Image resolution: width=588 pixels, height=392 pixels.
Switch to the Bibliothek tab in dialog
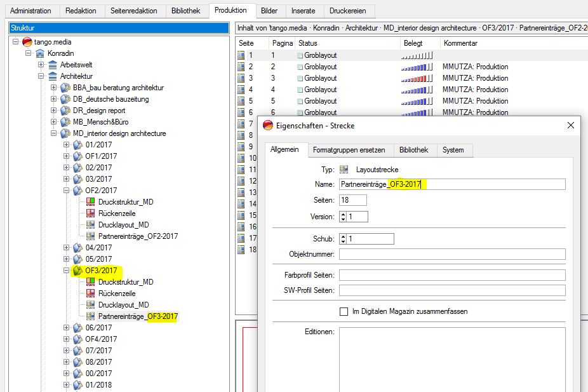point(413,150)
